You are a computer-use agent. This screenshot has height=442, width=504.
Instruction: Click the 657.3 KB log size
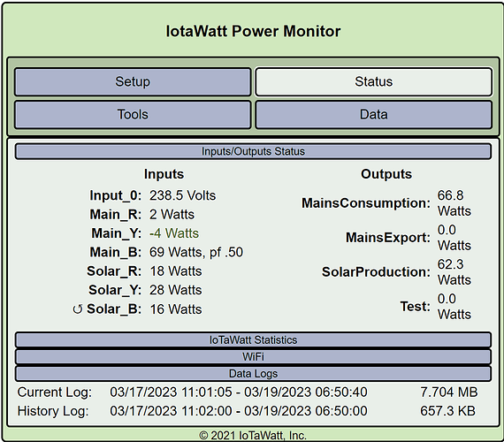(x=447, y=411)
